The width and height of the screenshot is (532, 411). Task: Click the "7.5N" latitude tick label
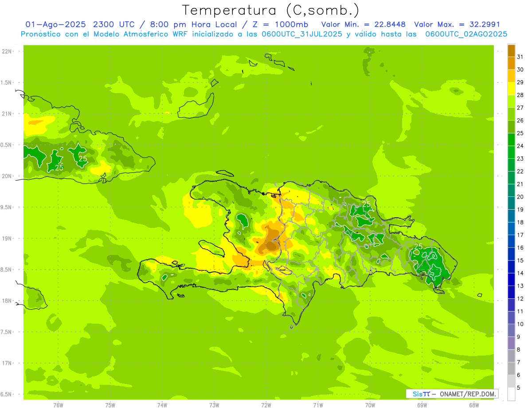[x=6, y=332]
